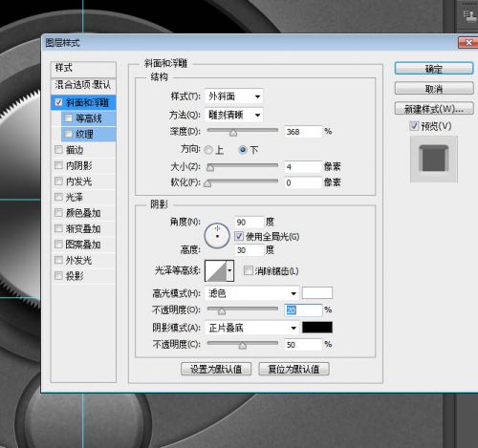Check the 消除锯齿 anti-alias option
Viewport: 478px width, 448px height.
(x=248, y=270)
